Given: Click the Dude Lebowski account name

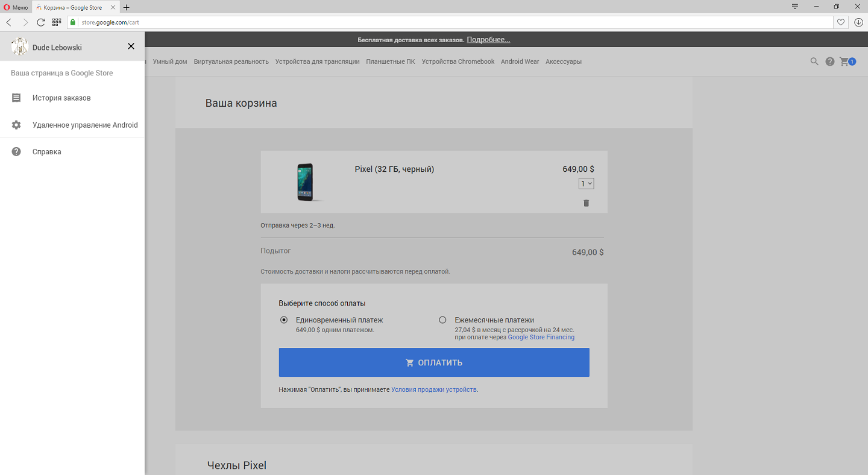Looking at the screenshot, I should [57, 47].
